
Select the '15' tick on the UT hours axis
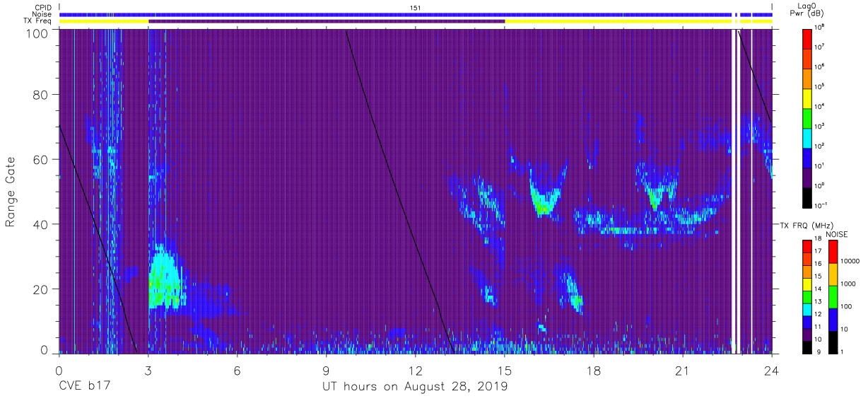click(505, 370)
